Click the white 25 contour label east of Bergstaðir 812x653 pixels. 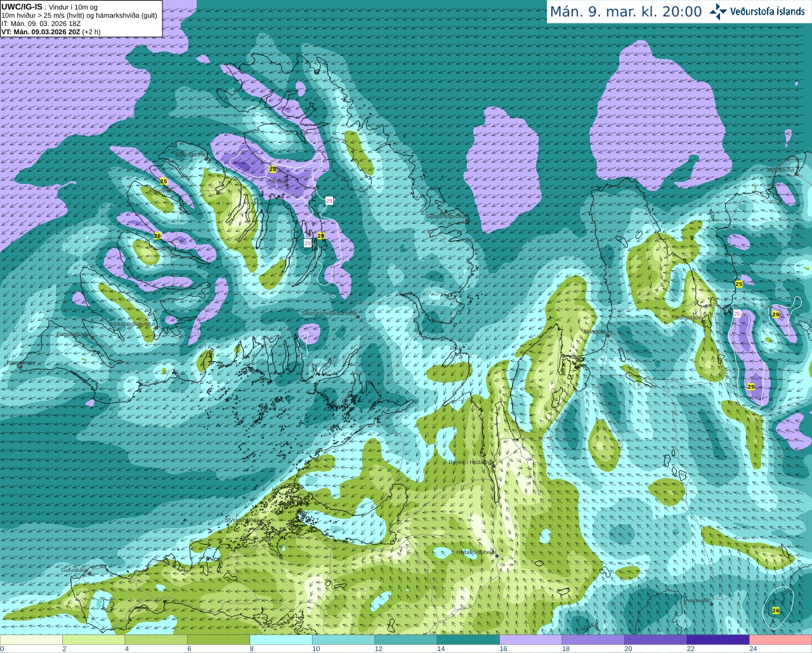coord(737,313)
